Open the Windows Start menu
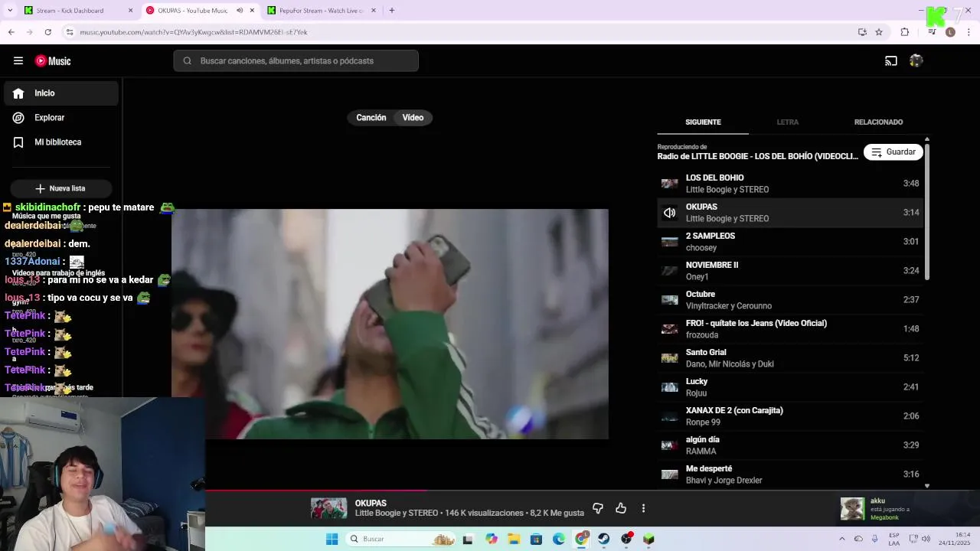 (x=332, y=540)
